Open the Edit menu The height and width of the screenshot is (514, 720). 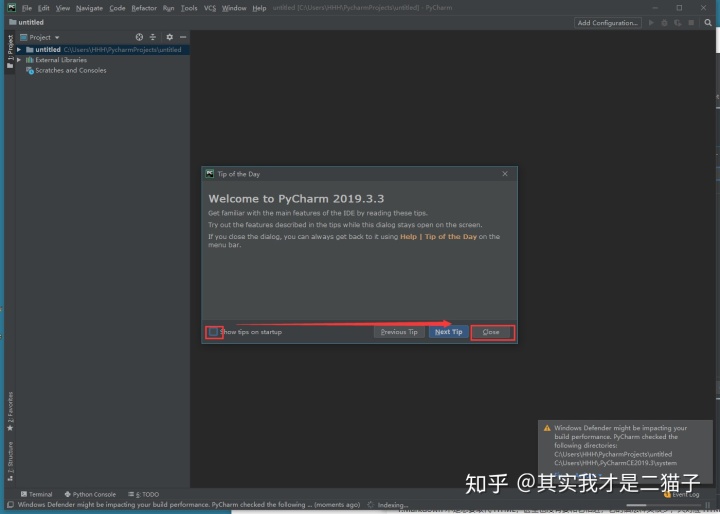(44, 8)
